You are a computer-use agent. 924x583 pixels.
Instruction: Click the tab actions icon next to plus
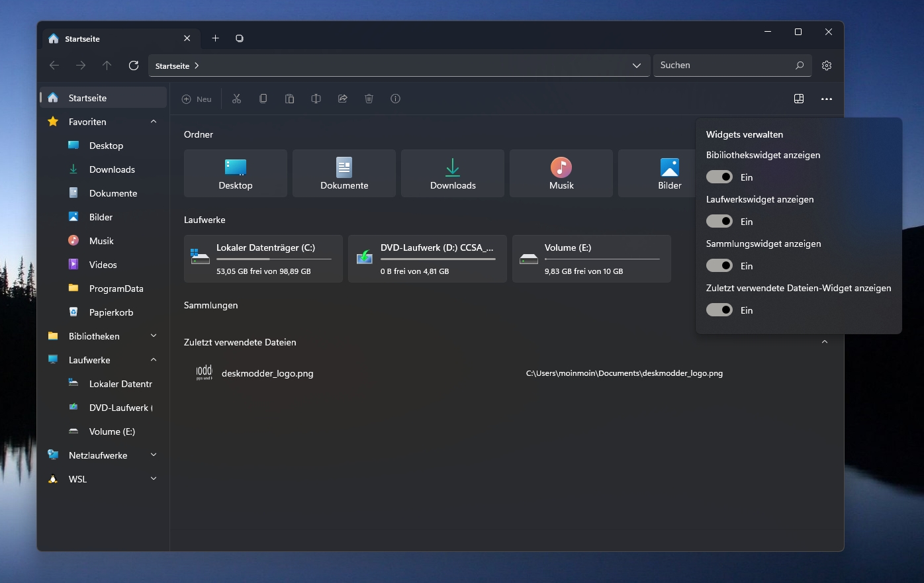(240, 38)
